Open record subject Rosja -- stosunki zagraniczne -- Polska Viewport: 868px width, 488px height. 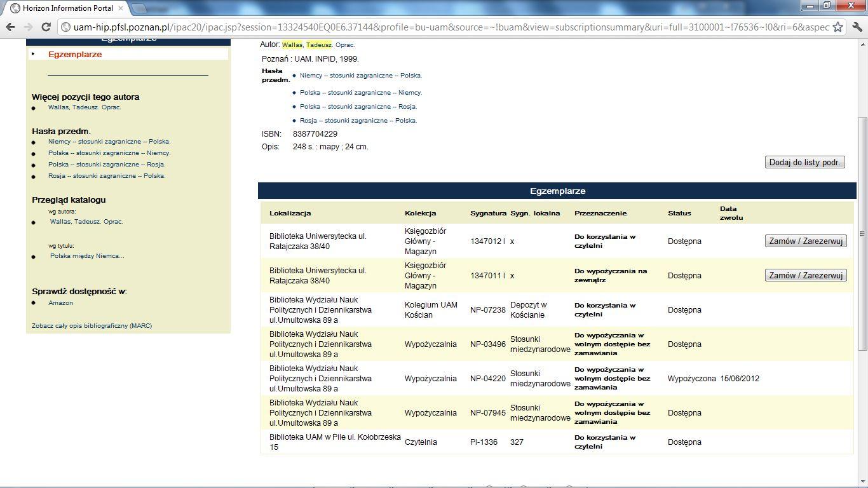point(358,120)
